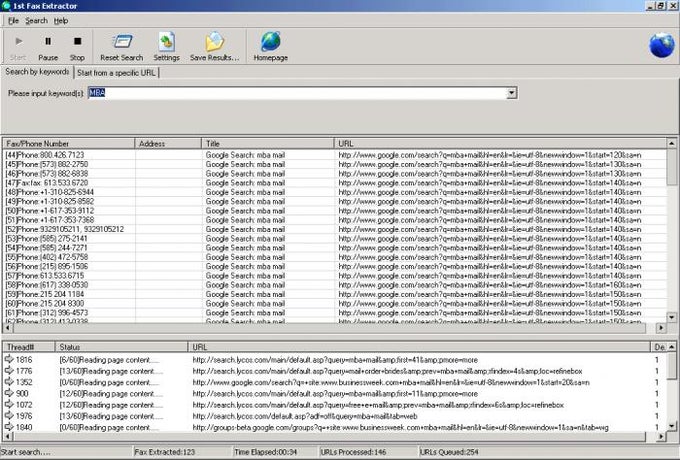Viewport: 680px width, 460px height.
Task: Click the spinning globe logo at top right
Action: point(662,45)
